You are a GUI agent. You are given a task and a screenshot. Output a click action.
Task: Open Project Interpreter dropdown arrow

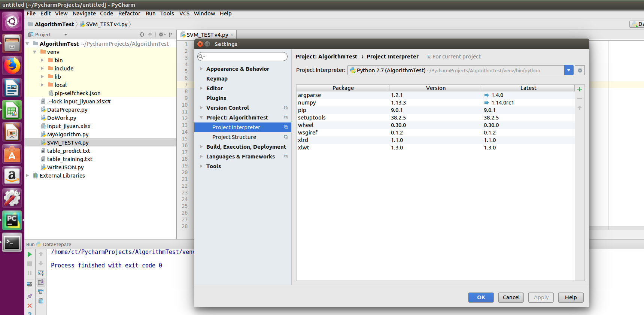pos(569,70)
